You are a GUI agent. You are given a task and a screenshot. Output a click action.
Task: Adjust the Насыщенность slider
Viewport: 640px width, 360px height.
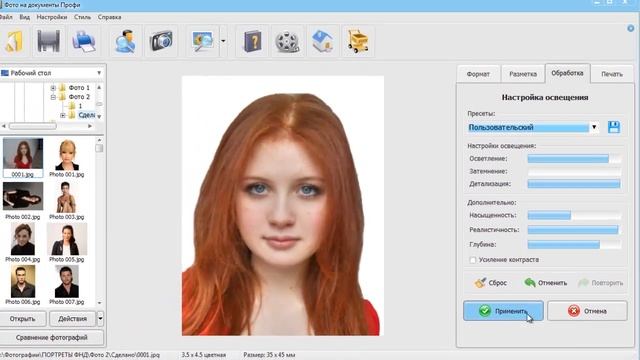click(x=574, y=215)
